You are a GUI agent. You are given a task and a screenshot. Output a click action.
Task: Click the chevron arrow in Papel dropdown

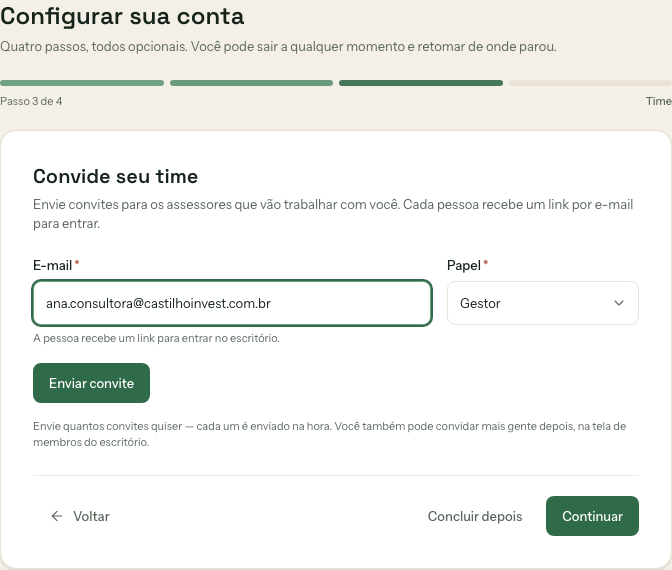[x=618, y=303]
